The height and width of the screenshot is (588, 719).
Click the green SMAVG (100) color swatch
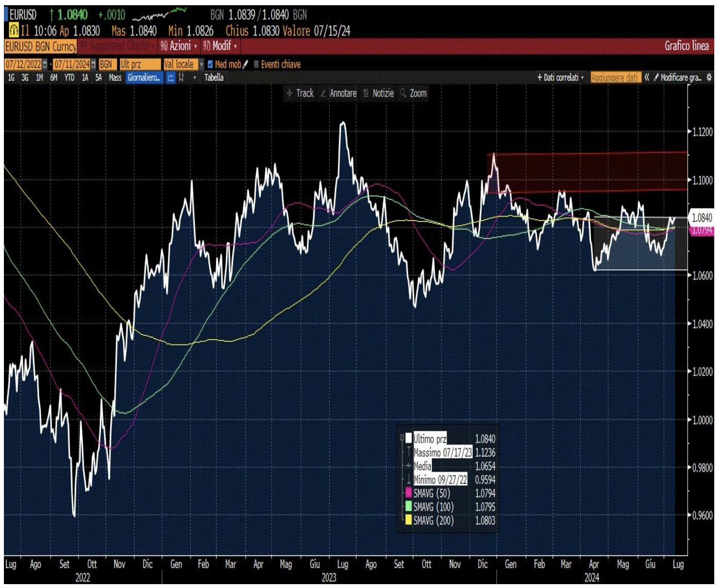click(x=408, y=507)
